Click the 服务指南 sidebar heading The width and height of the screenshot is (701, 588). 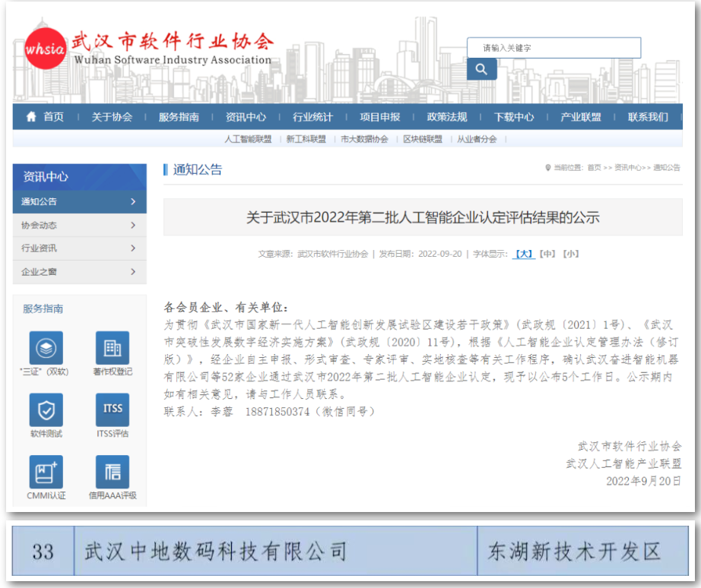[43, 308]
